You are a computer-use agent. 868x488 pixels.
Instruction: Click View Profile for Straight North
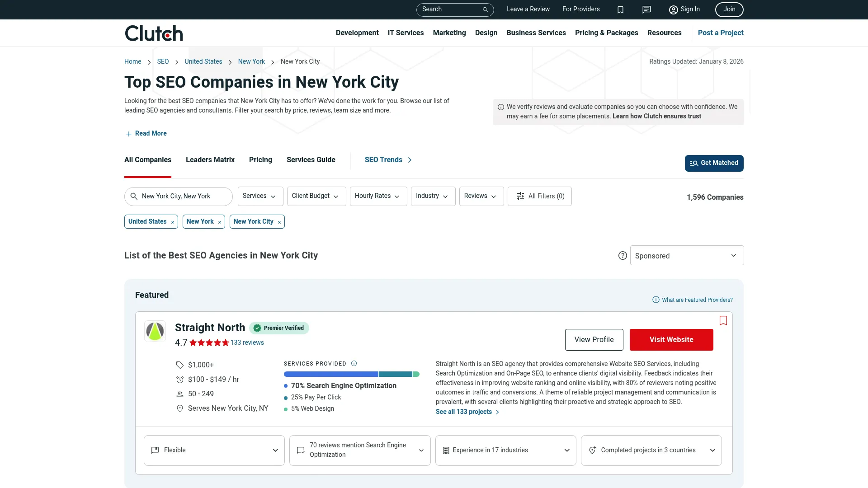pos(594,339)
